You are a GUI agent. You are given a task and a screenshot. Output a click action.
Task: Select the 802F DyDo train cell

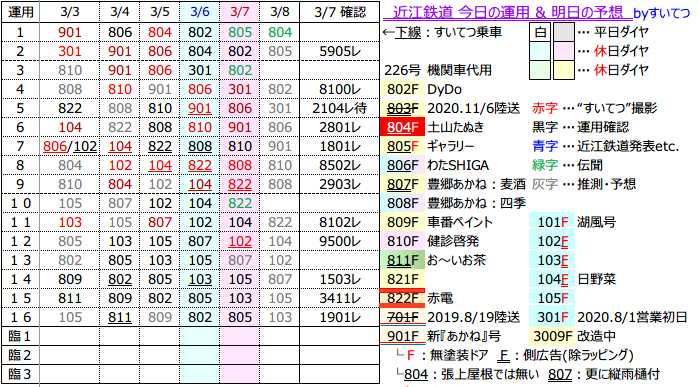click(402, 90)
